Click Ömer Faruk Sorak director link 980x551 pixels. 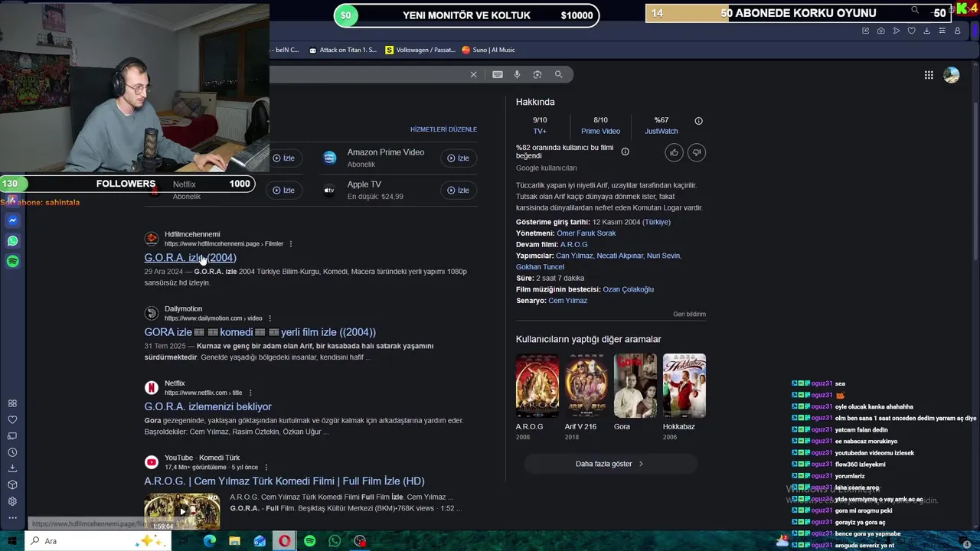[586, 233]
